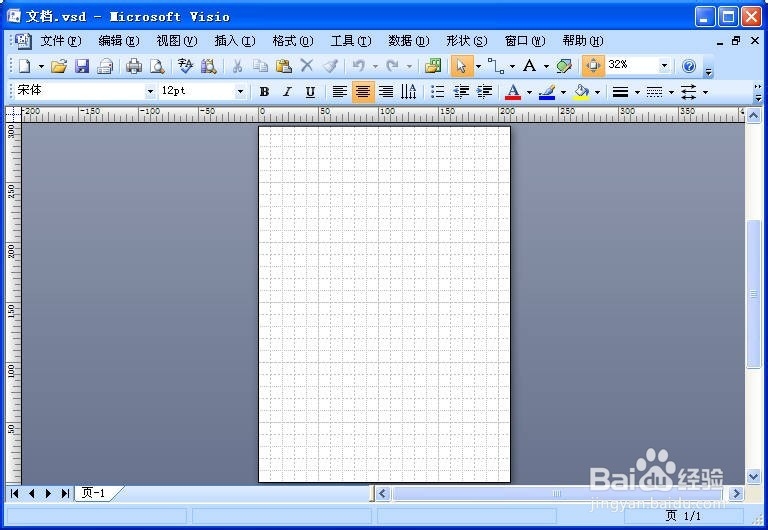Select the Pointer tool
This screenshot has height=530, width=768.
[x=461, y=66]
